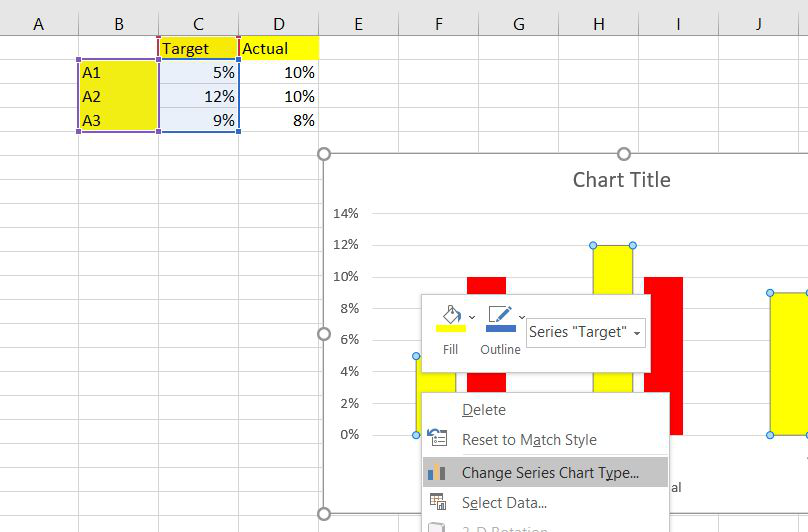Select cell containing Target header
The width and height of the screenshot is (808, 532).
click(x=198, y=48)
